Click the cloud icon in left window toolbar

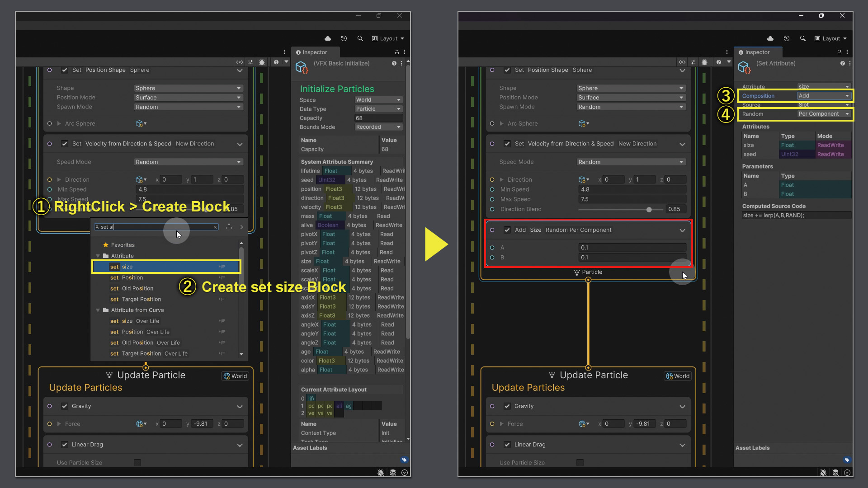[328, 38]
